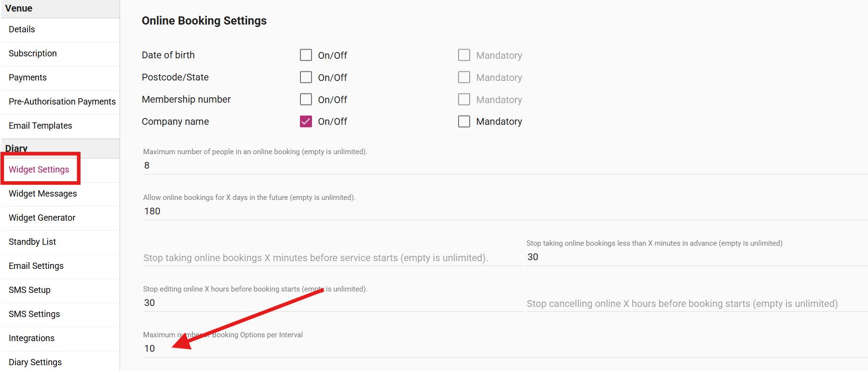Enable the Date of birth On/Off checkbox
Image resolution: width=868 pixels, height=371 pixels.
click(x=306, y=55)
